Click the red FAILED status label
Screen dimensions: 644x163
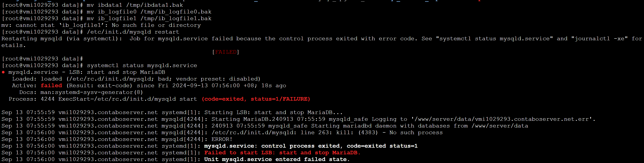(226, 52)
